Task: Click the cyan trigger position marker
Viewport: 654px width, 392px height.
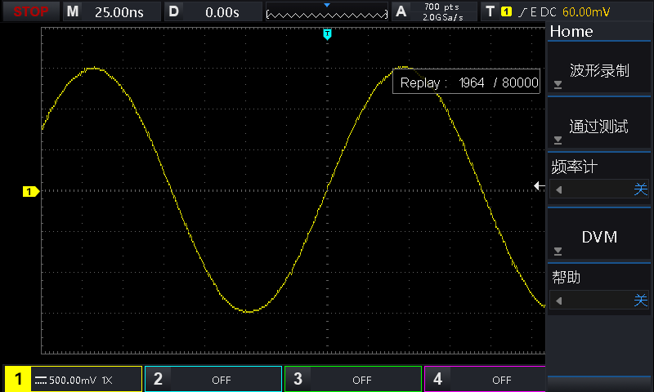Action: [x=327, y=34]
